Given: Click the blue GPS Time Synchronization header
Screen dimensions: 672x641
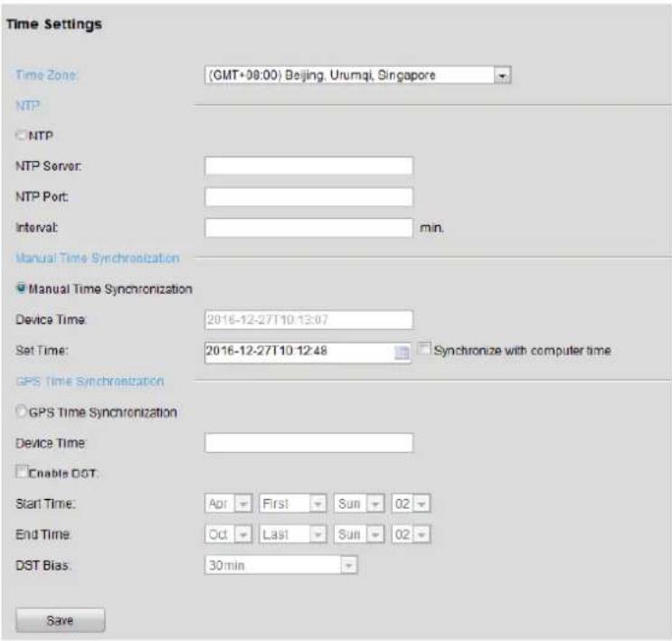Looking at the screenshot, I should point(90,381).
